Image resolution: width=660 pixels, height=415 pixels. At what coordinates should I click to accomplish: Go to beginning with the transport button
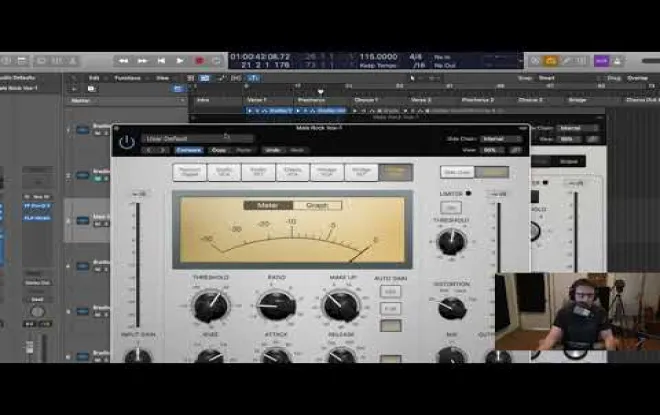click(x=161, y=61)
